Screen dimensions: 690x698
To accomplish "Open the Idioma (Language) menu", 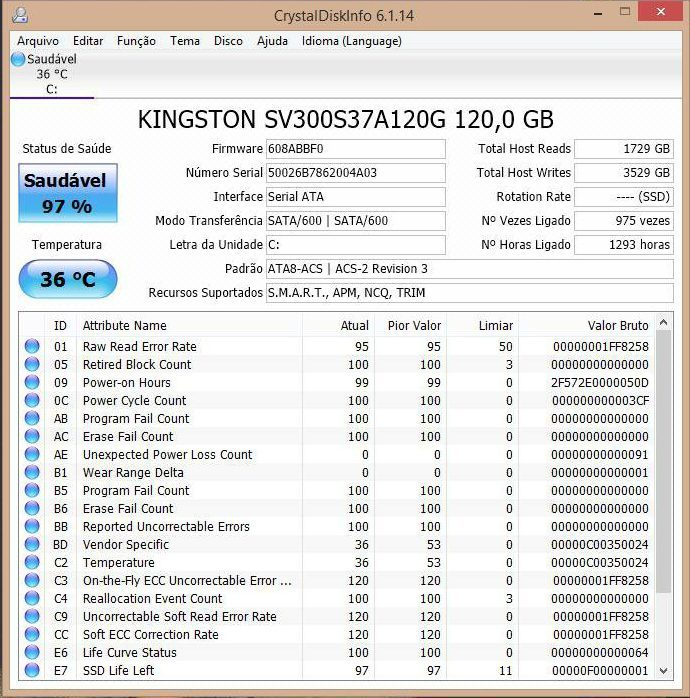I will 352,41.
